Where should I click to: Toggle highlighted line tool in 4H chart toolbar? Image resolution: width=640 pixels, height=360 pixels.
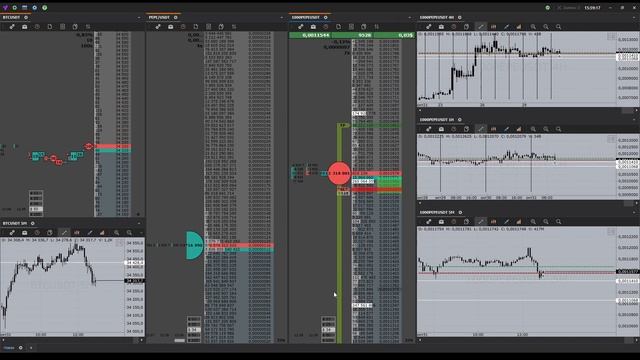481,27
